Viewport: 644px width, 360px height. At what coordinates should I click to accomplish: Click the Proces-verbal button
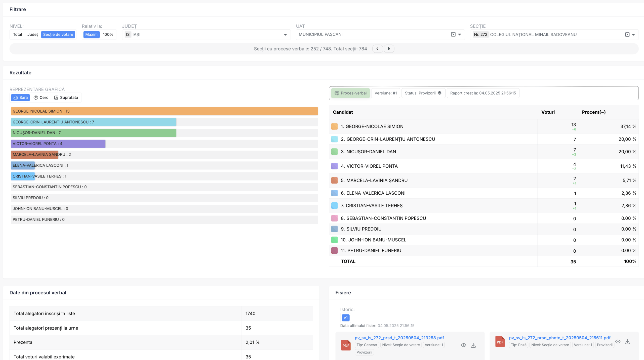pos(350,93)
